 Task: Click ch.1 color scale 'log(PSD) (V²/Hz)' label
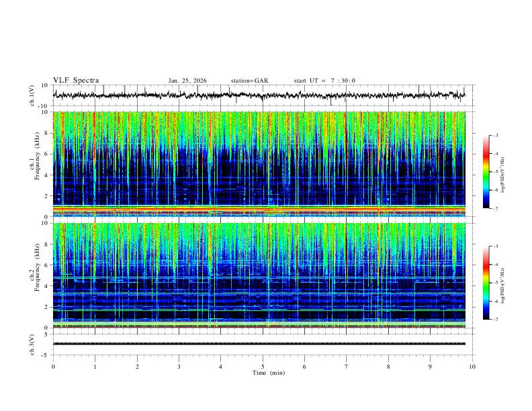click(x=503, y=175)
